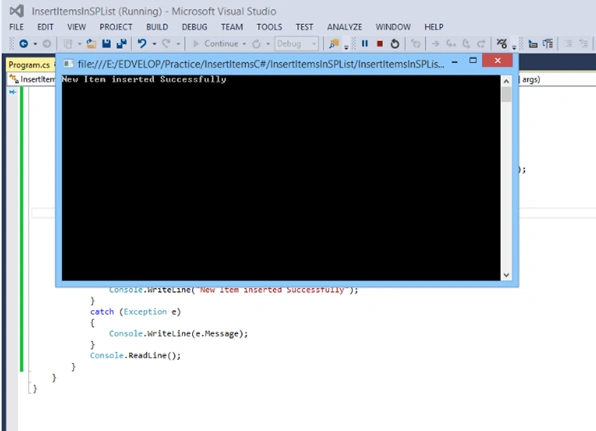Click the Save floppy disk icon
The height and width of the screenshot is (431, 596).
click(x=106, y=44)
